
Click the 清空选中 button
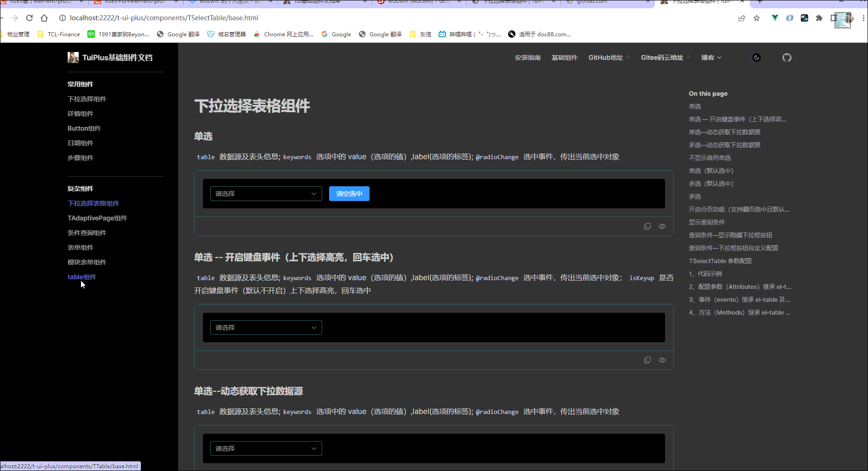coord(349,193)
